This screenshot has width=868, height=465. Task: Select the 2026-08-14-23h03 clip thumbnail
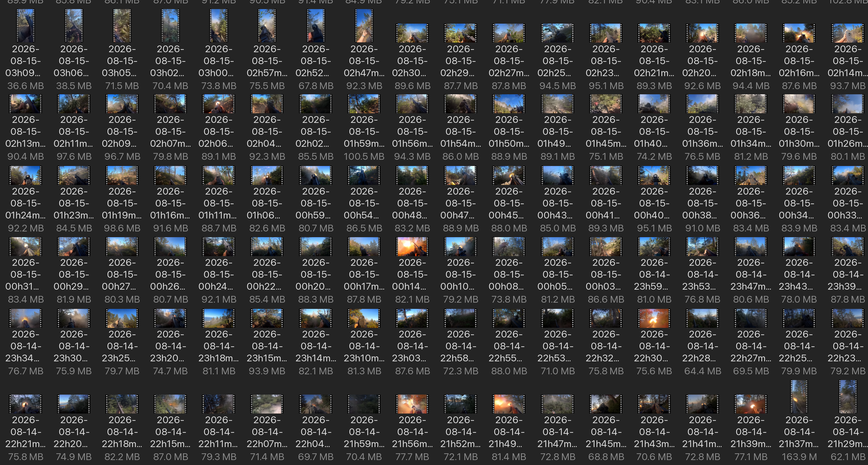[412, 318]
